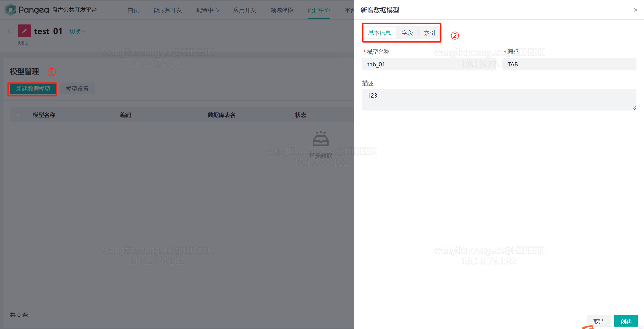Expand the 切换 application switcher
Screen dimensions: 644x329
click(x=77, y=31)
